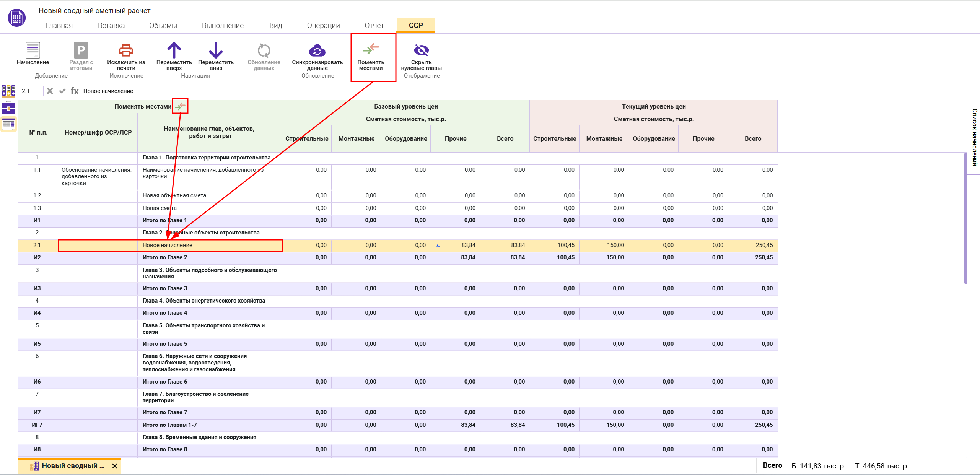The image size is (980, 475).
Task: Open the application menu round logo
Action: point(16,18)
